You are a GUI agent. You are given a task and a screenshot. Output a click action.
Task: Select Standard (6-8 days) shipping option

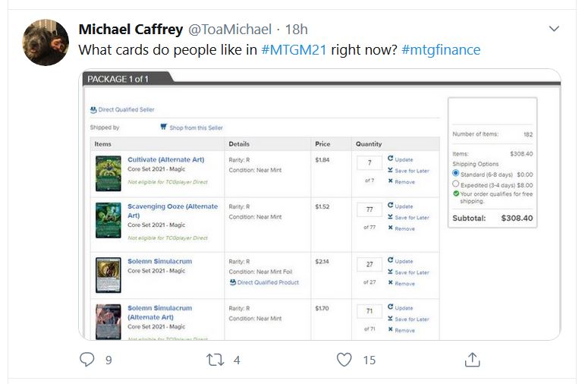click(455, 174)
